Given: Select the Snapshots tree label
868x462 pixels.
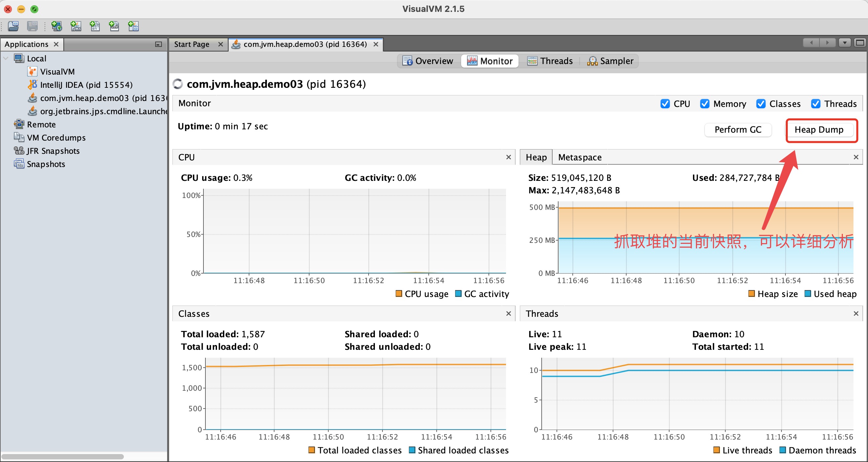Looking at the screenshot, I should pos(46,164).
